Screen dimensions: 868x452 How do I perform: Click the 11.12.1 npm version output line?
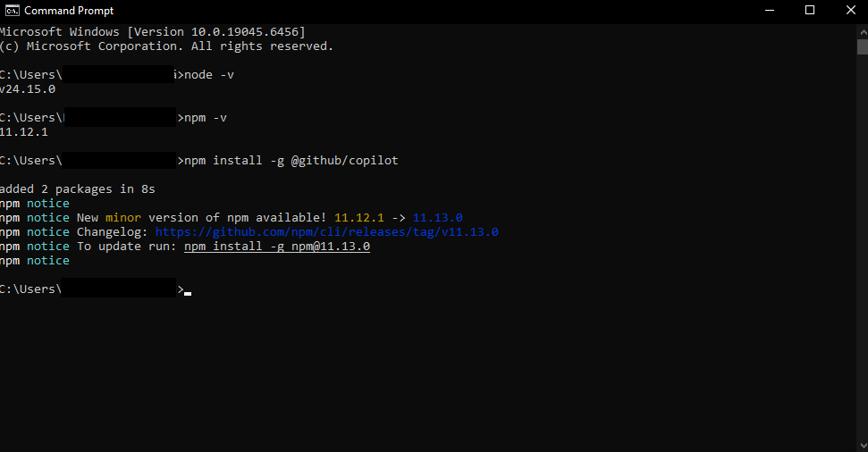(x=24, y=132)
